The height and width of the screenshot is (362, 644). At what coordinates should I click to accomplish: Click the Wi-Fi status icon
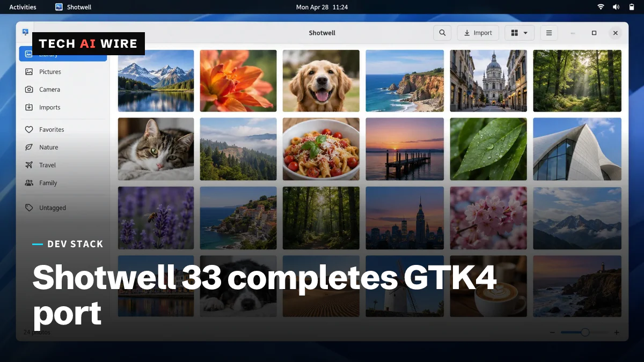[601, 7]
